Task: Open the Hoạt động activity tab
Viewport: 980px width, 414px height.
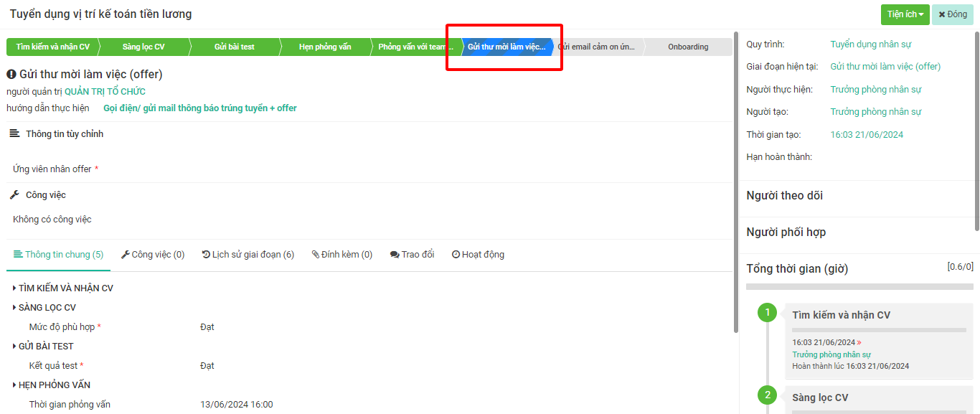Action: (x=478, y=255)
